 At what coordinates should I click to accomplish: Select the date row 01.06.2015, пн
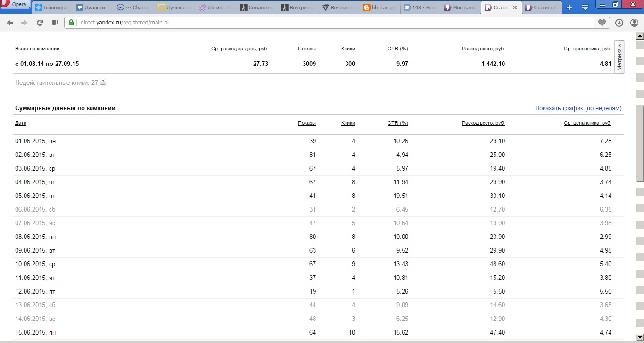coord(318,141)
